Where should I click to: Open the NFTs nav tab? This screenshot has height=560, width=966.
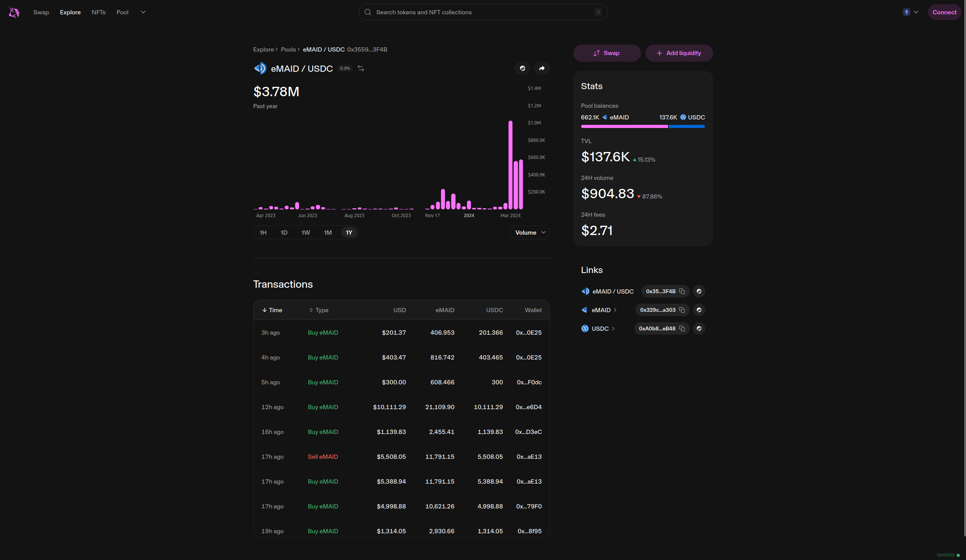(99, 12)
